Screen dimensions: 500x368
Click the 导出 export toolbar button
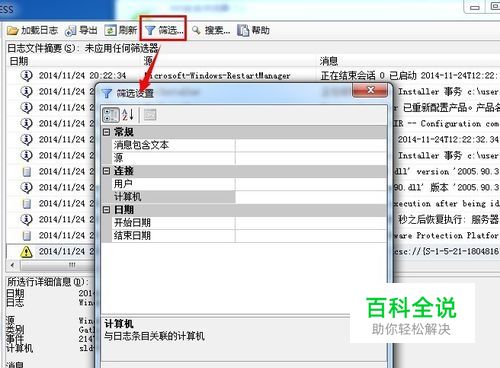(81, 31)
